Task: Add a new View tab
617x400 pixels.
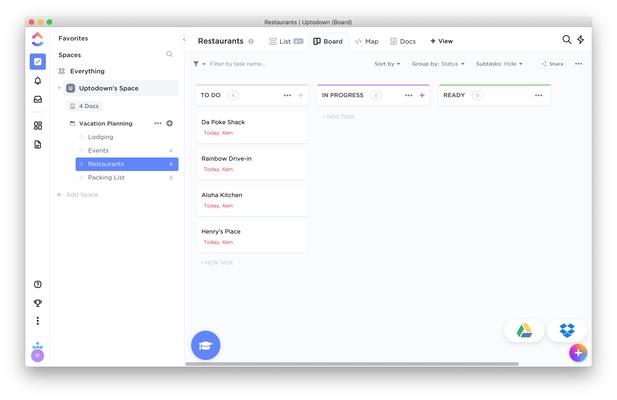Action: (x=442, y=41)
